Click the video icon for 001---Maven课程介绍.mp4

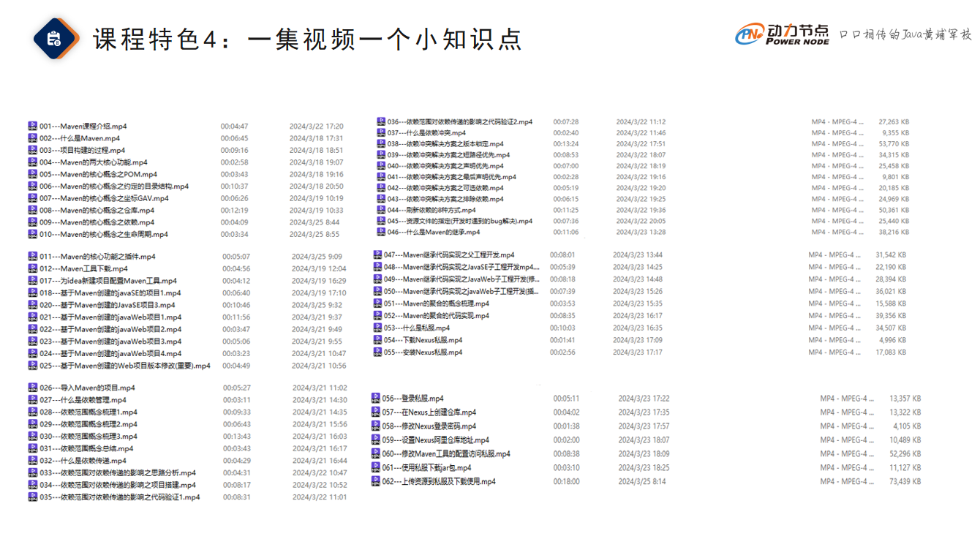[32, 127]
